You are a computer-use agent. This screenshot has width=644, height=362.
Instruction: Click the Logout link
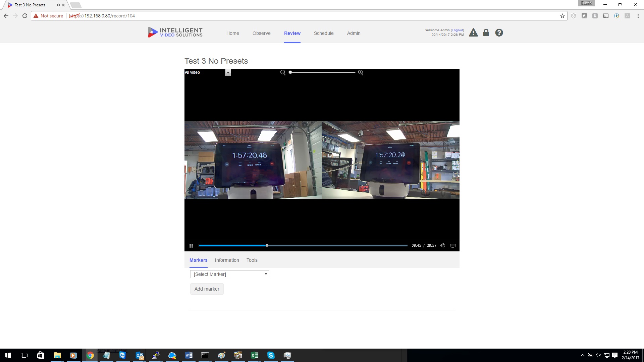pos(457,30)
